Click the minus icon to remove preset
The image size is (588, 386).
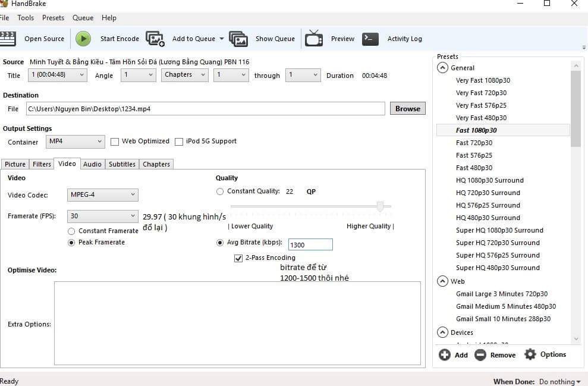tap(480, 354)
